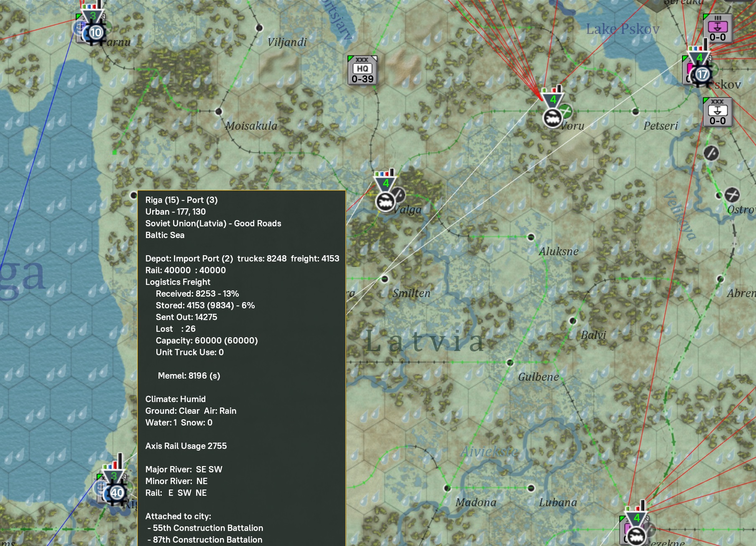Click the Valga railyard locomotive icon
756x546 pixels.
(385, 202)
